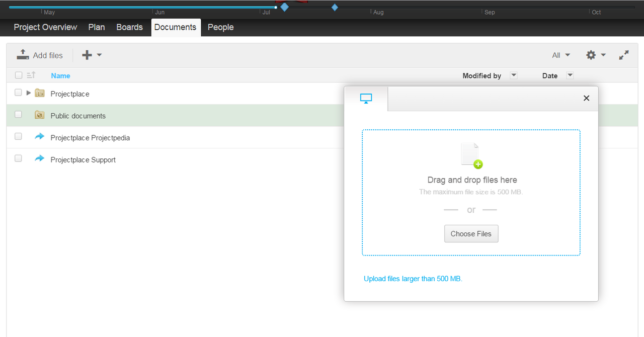
Task: Click Projectplace Support shortcut arrow icon
Action: (x=40, y=158)
